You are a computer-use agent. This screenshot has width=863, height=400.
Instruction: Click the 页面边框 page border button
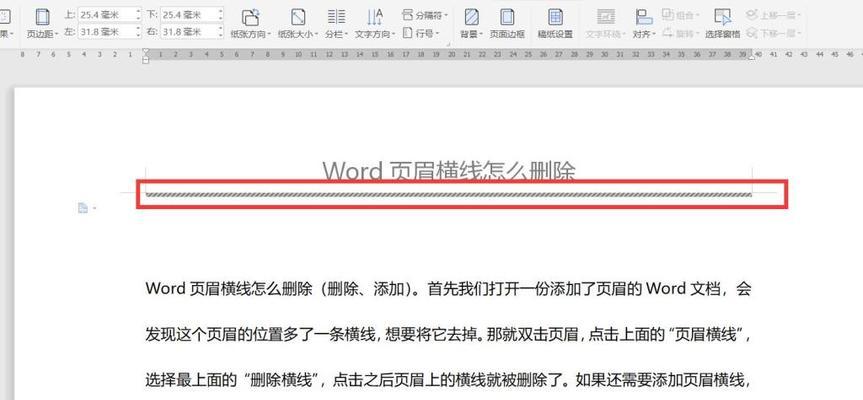[507, 23]
